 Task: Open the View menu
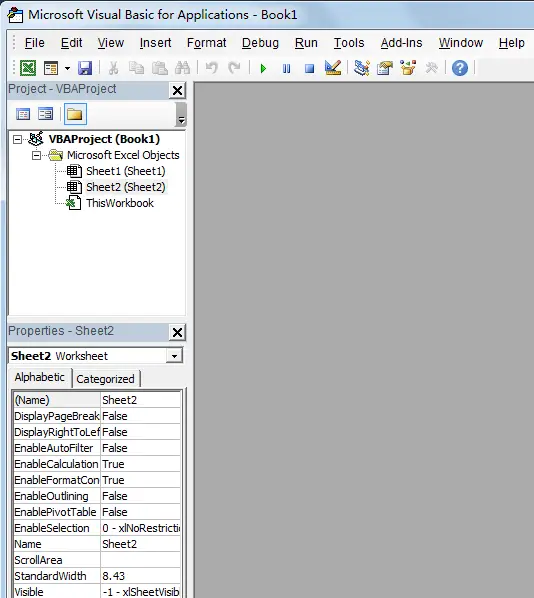click(x=111, y=43)
